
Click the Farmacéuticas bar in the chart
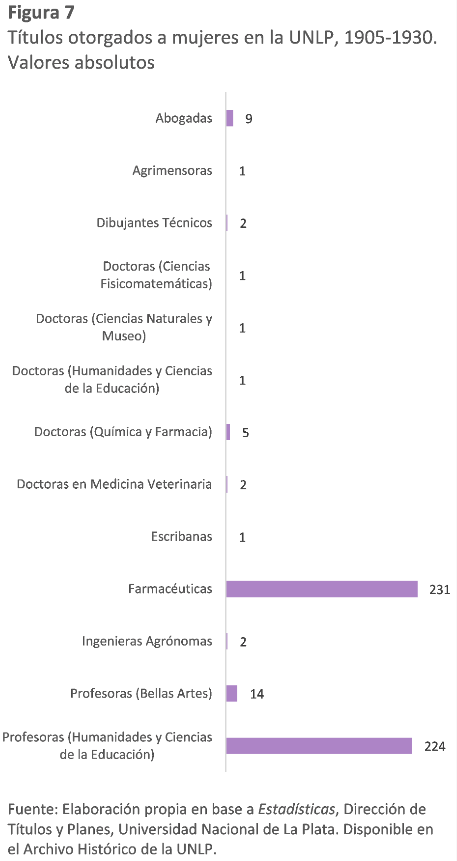pos(322,589)
